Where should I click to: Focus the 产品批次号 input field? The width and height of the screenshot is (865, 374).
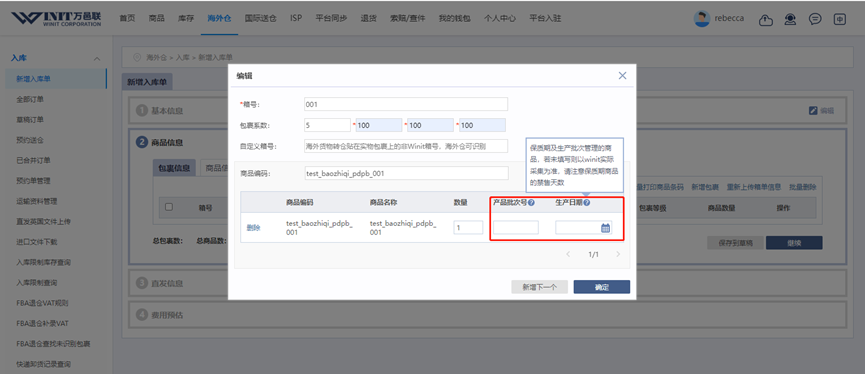516,227
